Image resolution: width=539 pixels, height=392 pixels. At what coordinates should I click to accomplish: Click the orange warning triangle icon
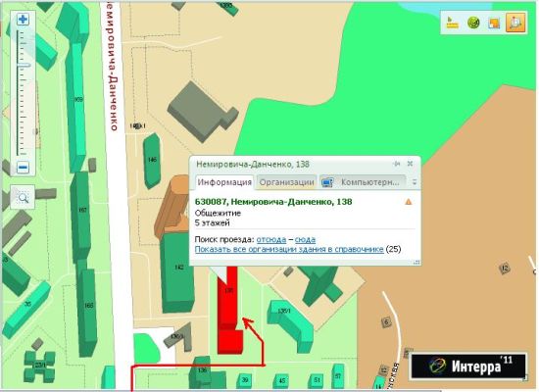coord(409,202)
